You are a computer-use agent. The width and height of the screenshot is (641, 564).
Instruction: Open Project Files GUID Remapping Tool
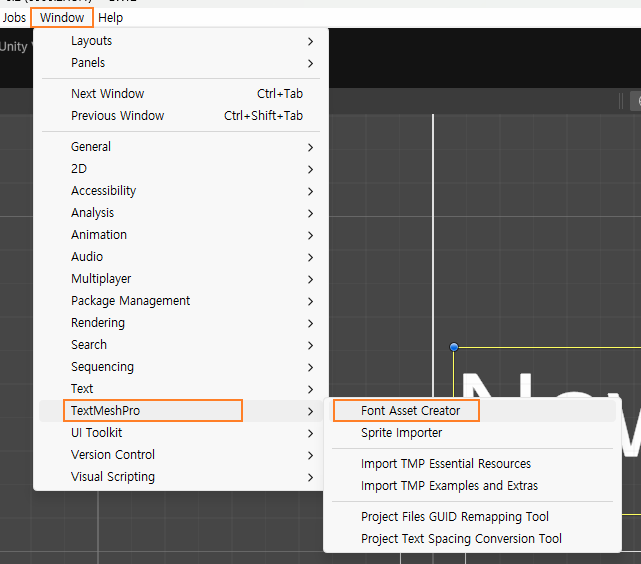[x=473, y=517]
